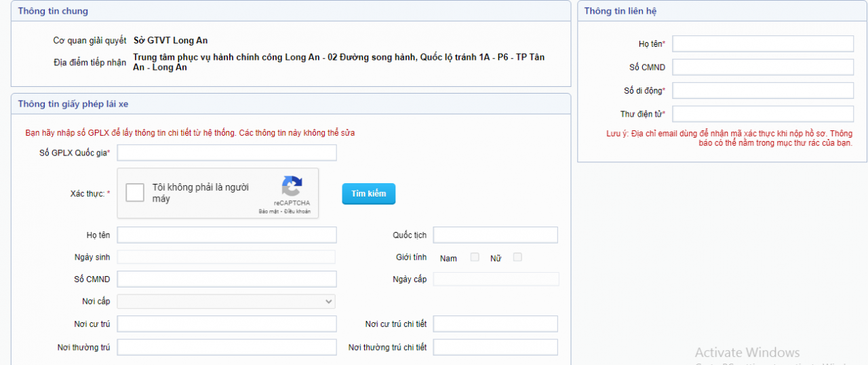Click the Thư điện tử input field
868x365 pixels.
(763, 114)
